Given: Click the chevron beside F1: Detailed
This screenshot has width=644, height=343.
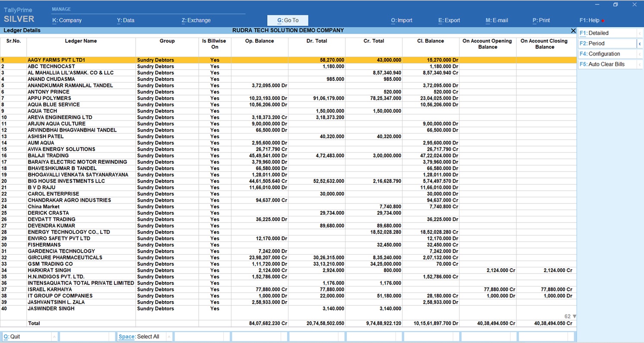Looking at the screenshot, I should (x=640, y=33).
